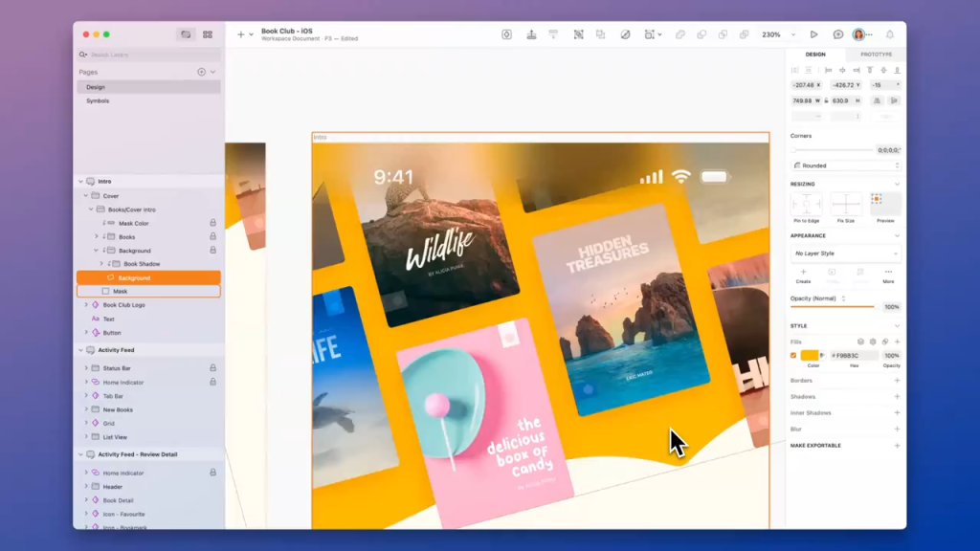
Task: Collapse the Intro artboard in layers
Action: coord(80,181)
